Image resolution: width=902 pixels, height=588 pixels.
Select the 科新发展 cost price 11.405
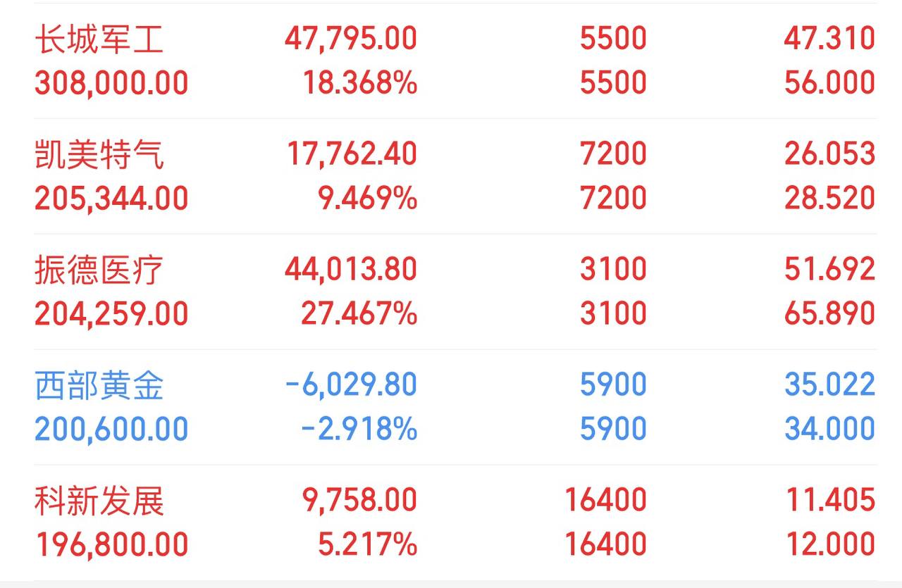829,500
